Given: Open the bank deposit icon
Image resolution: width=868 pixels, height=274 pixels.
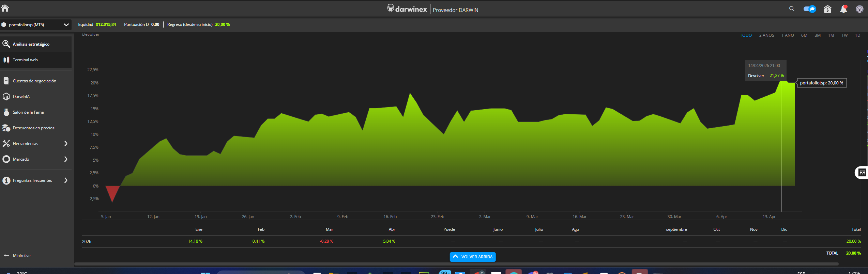Looking at the screenshot, I should (x=827, y=9).
